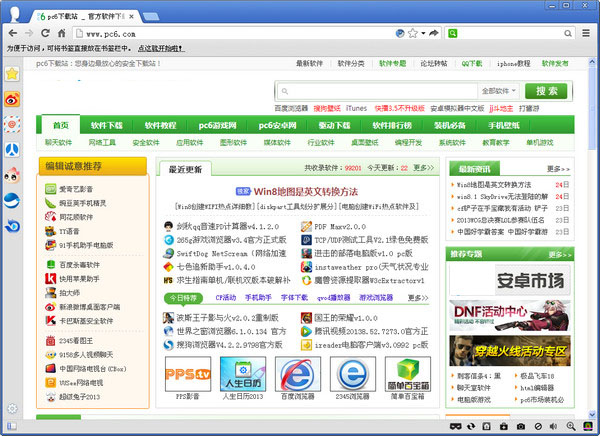Viewport: 600px width, 436px height.
Task: Expand the 全部软件 category dropdown
Action: tap(499, 91)
